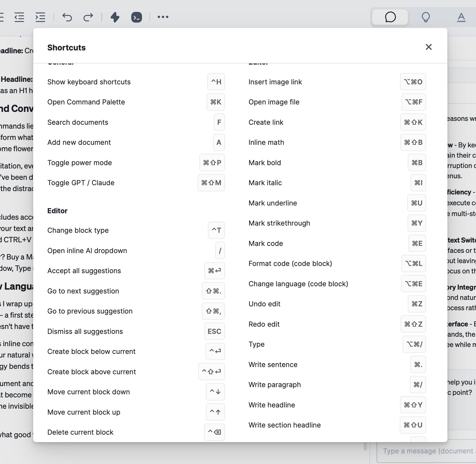Image resolution: width=476 pixels, height=464 pixels.
Task: Click the 'Mark underline' label
Action: click(x=273, y=203)
